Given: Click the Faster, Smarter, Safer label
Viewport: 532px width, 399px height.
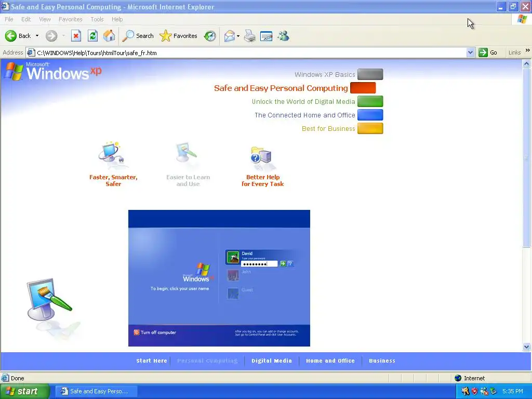Looking at the screenshot, I should [x=113, y=180].
